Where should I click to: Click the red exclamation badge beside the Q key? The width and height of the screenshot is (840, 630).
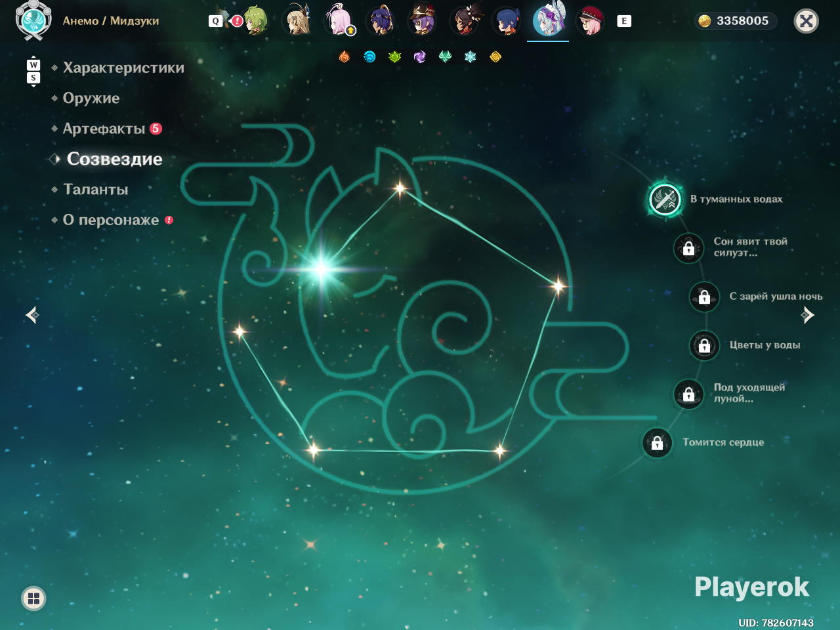tap(237, 21)
